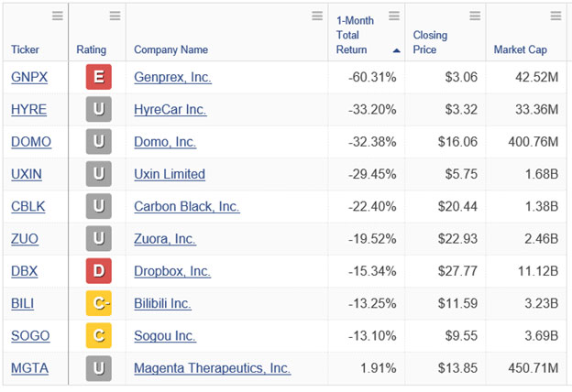Open the Magenta Therapeutics, Inc. company link
Screen dimensions: 572x392
click(x=213, y=368)
